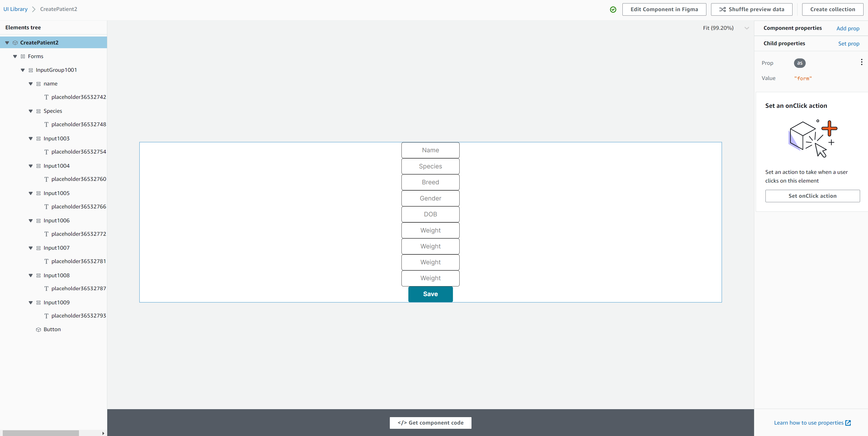Click the list icon next to Input1005

(x=38, y=193)
